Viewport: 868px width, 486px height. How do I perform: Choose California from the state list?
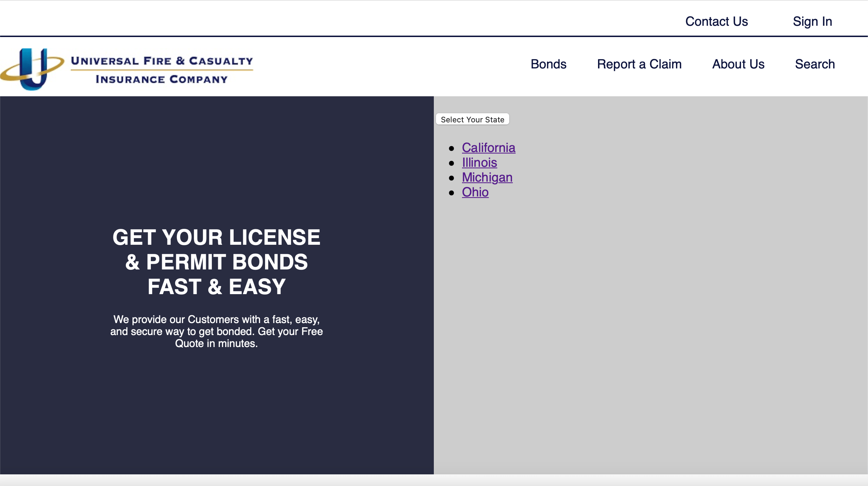[x=488, y=147]
